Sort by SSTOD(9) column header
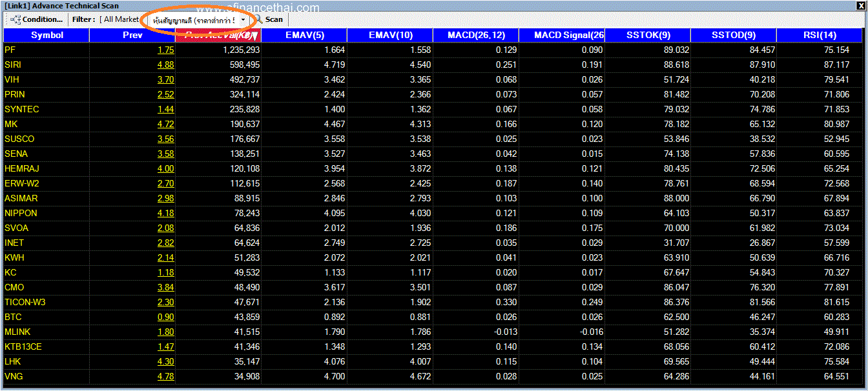 [734, 35]
